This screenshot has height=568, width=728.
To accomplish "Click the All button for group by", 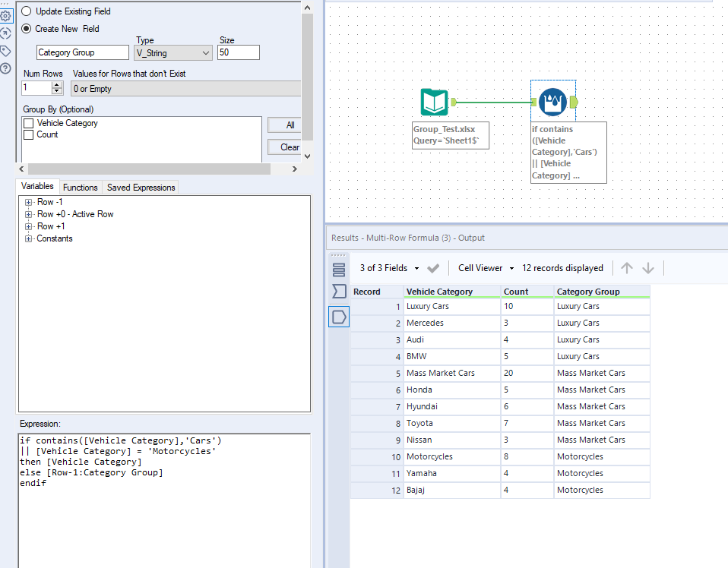I will click(290, 125).
